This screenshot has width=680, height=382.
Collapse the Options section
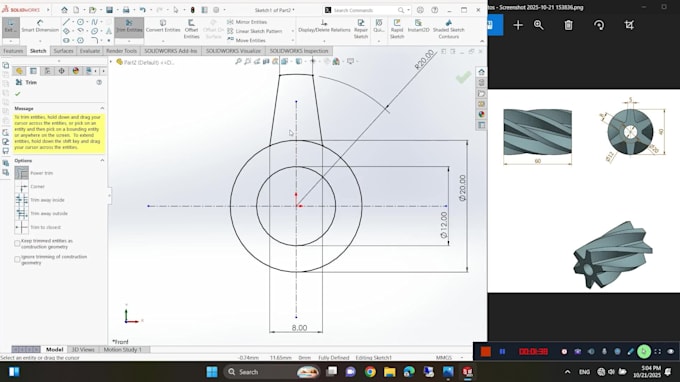[x=102, y=160]
